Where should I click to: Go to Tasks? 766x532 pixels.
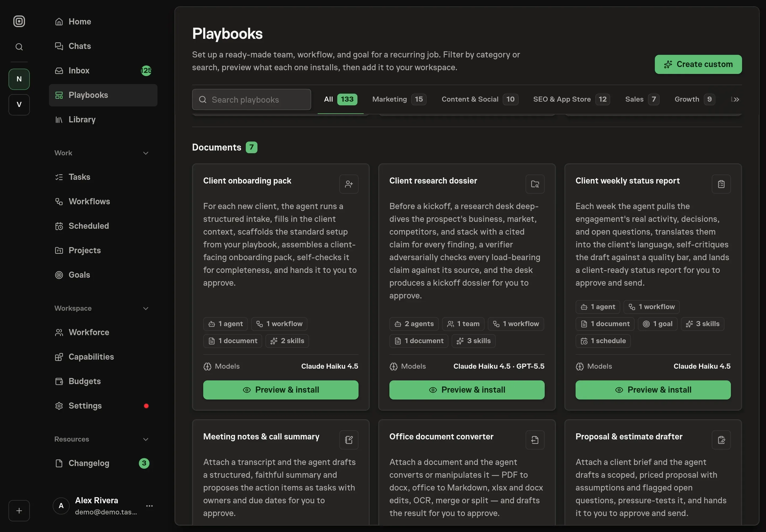[103, 177]
